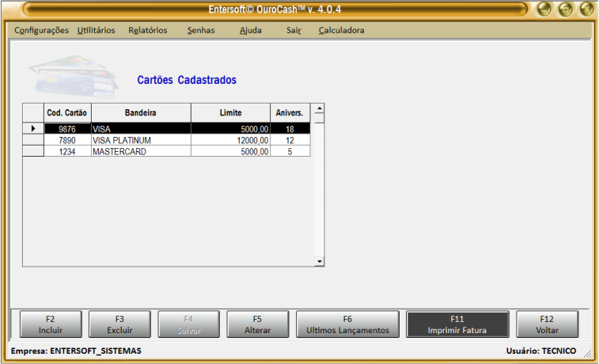Open the Utilitários menu
599x364 pixels.
(x=96, y=30)
